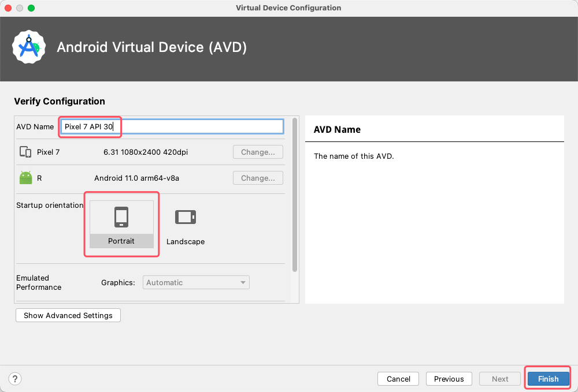This screenshot has height=392, width=578.
Task: Click the 'Android 11.0 arm64-v8a' text
Action: point(137,178)
